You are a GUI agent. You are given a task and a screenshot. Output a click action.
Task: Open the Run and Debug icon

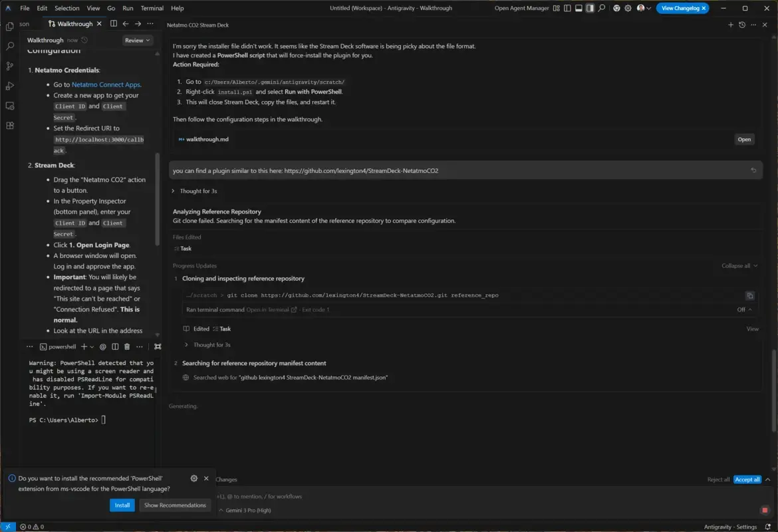point(9,86)
